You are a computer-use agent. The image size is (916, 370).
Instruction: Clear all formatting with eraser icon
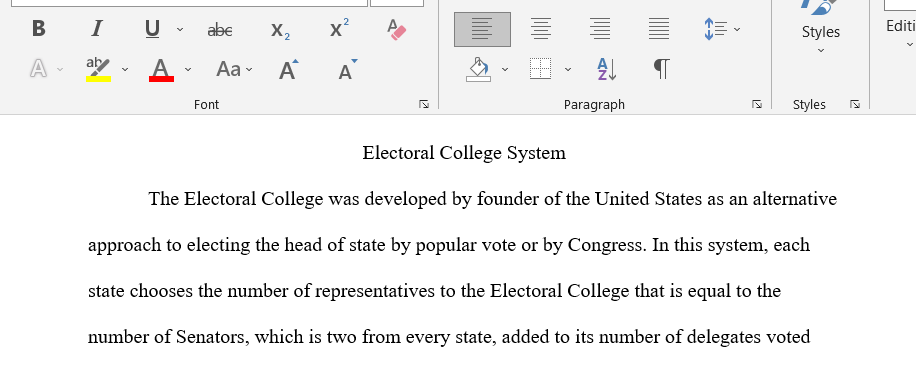tap(397, 29)
